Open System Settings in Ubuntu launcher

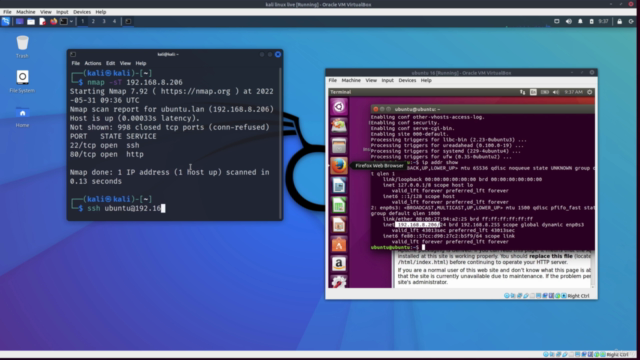click(x=339, y=281)
